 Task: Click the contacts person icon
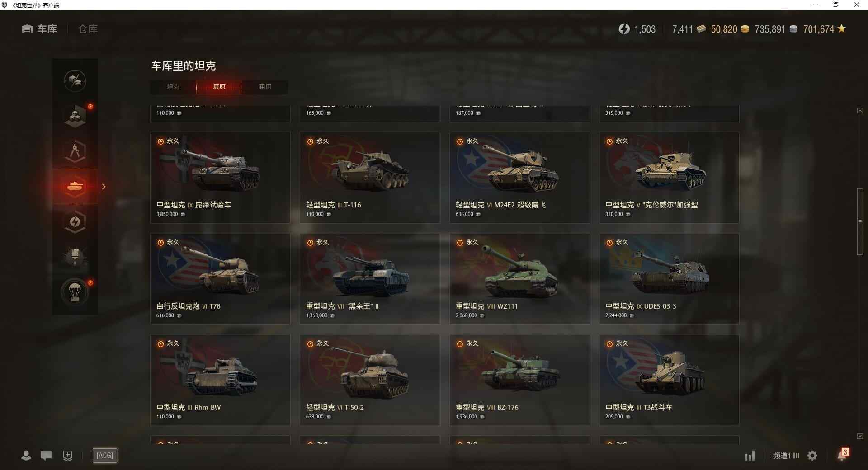[x=26, y=456]
